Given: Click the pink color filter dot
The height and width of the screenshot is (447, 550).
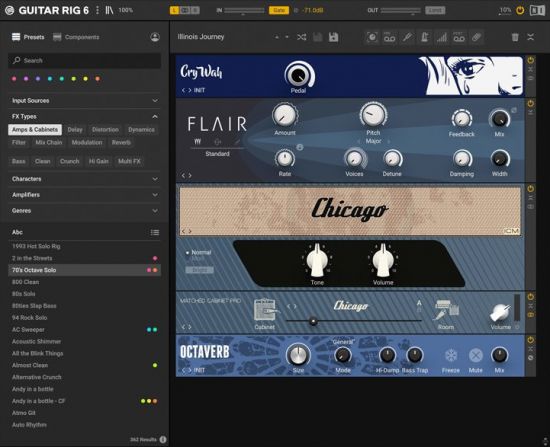Looking at the screenshot, I should tap(14, 79).
